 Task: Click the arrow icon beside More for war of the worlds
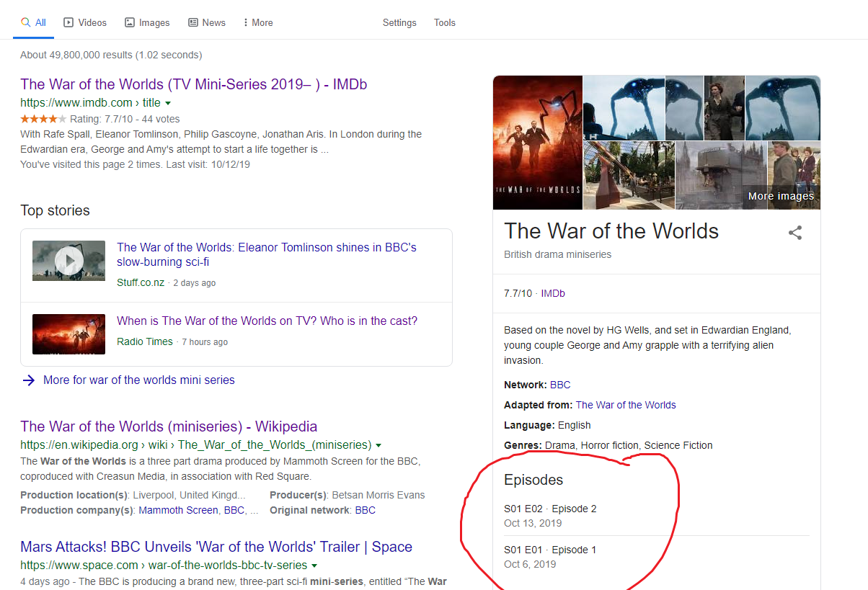[29, 380]
